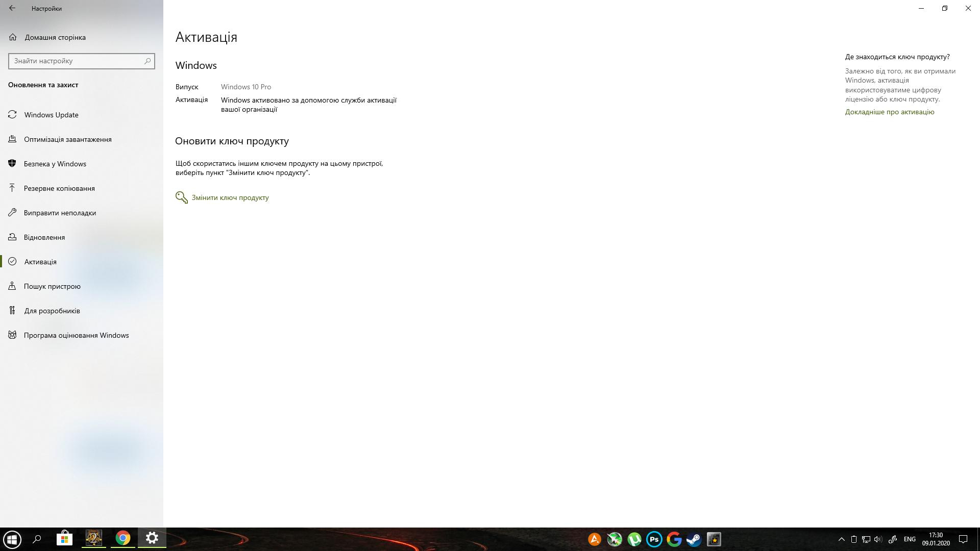Image resolution: width=980 pixels, height=551 pixels.
Task: Click the Chrome browser icon in taskbar
Action: pos(122,539)
